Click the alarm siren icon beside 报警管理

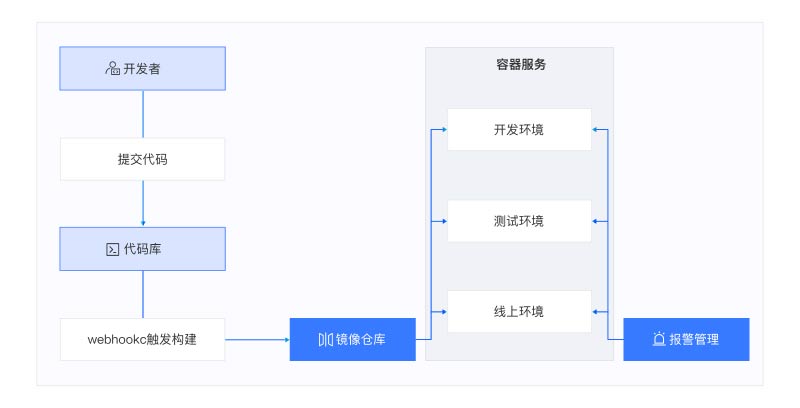659,340
